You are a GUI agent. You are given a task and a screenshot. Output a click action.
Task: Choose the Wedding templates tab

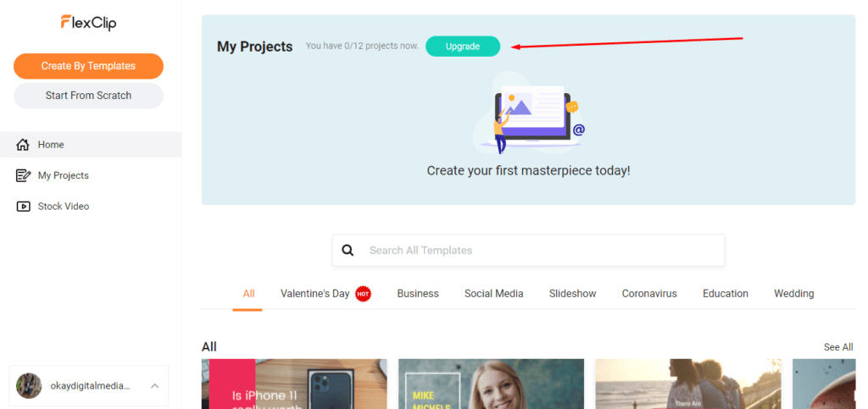[x=793, y=294]
